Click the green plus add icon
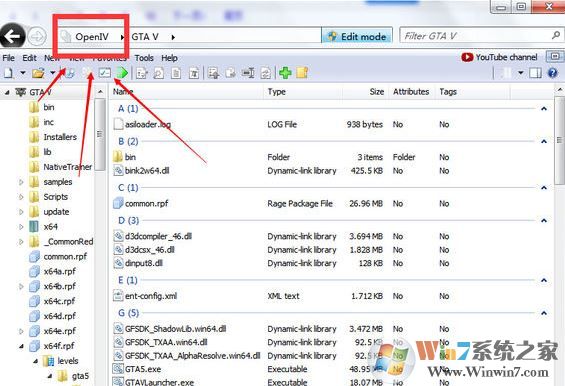565x386 pixels. tap(285, 73)
